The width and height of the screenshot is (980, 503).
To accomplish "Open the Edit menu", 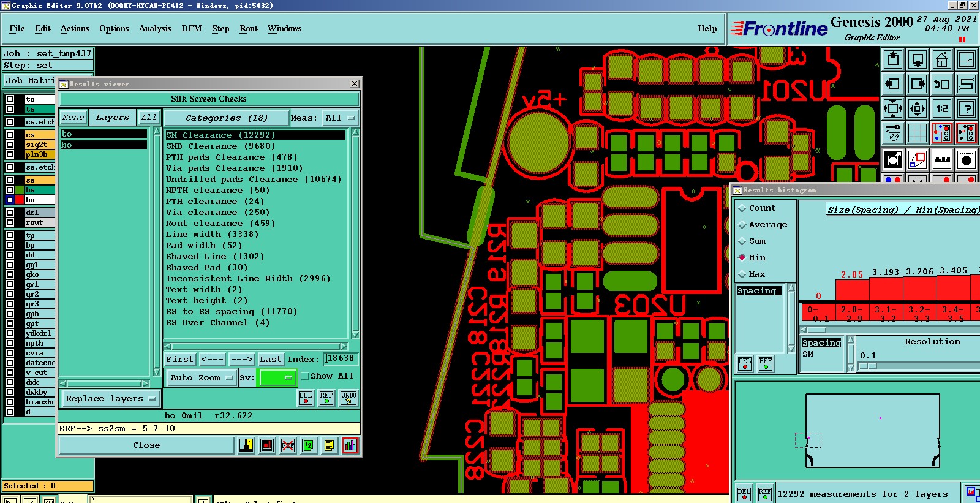I will [x=43, y=28].
